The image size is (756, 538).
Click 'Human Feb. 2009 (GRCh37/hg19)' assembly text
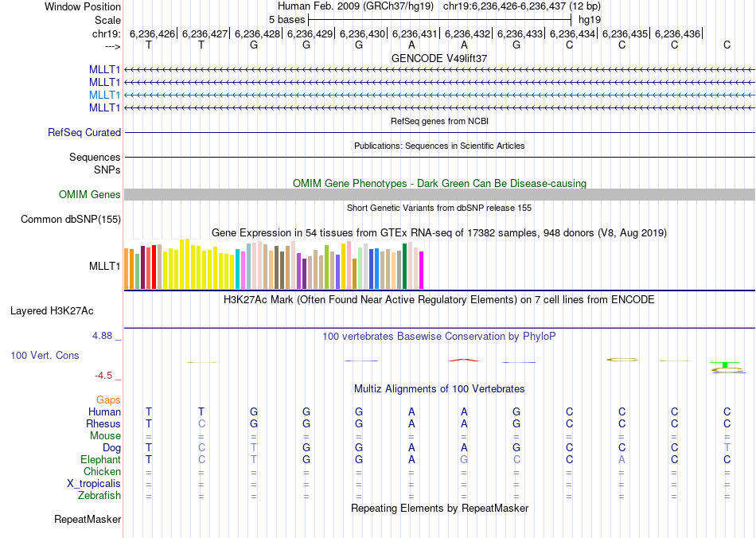click(x=356, y=6)
